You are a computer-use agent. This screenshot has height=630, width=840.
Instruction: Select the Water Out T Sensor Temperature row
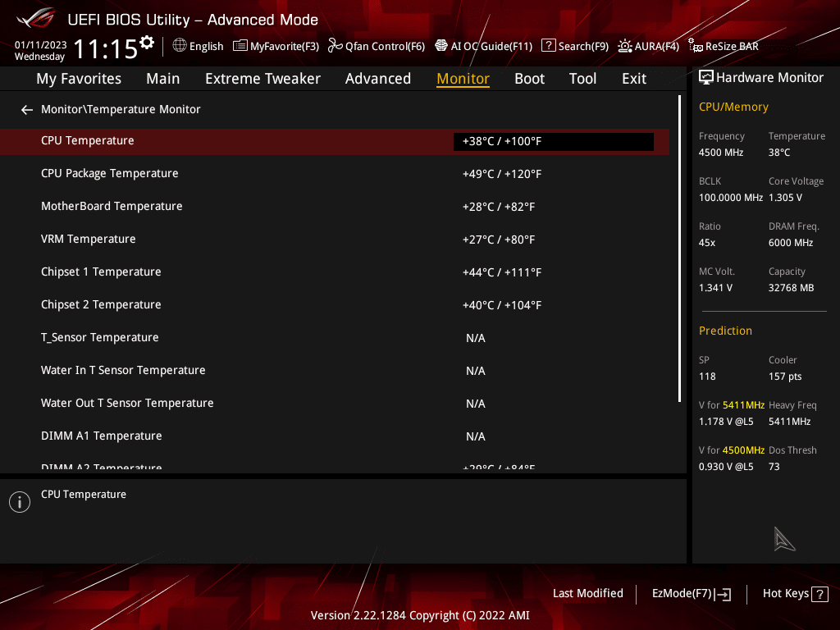tap(335, 404)
